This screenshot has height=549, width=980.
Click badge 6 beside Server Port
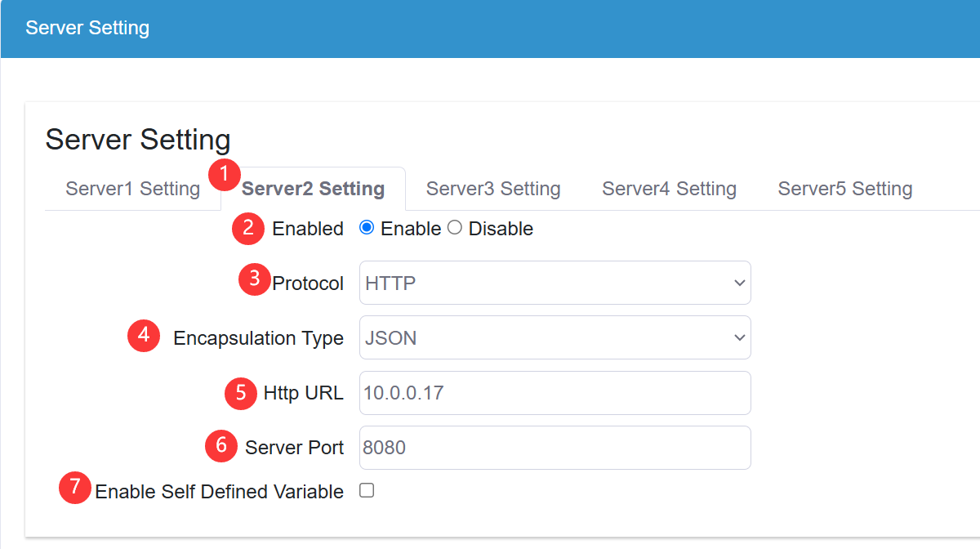click(x=220, y=446)
